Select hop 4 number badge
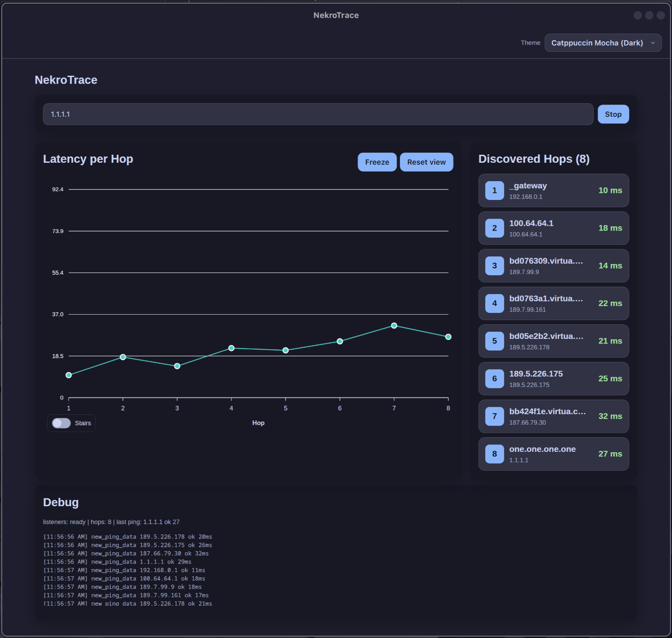672x638 pixels. (495, 303)
